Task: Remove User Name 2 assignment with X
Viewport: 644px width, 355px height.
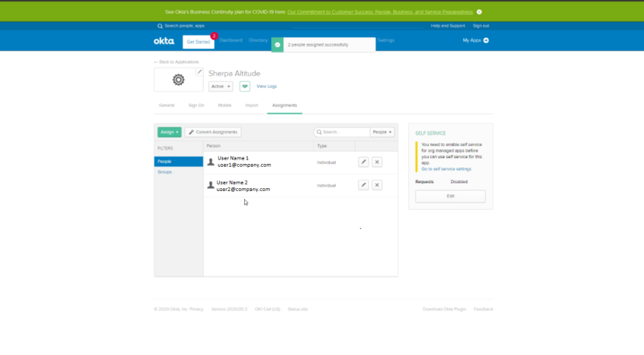Action: (377, 185)
